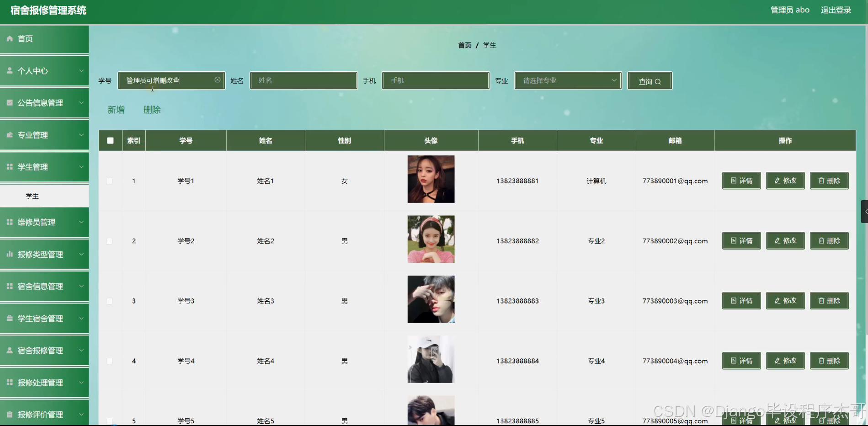Expand the 维修员管理 menu chevron
Image resolution: width=868 pixels, height=426 pixels.
(81, 222)
